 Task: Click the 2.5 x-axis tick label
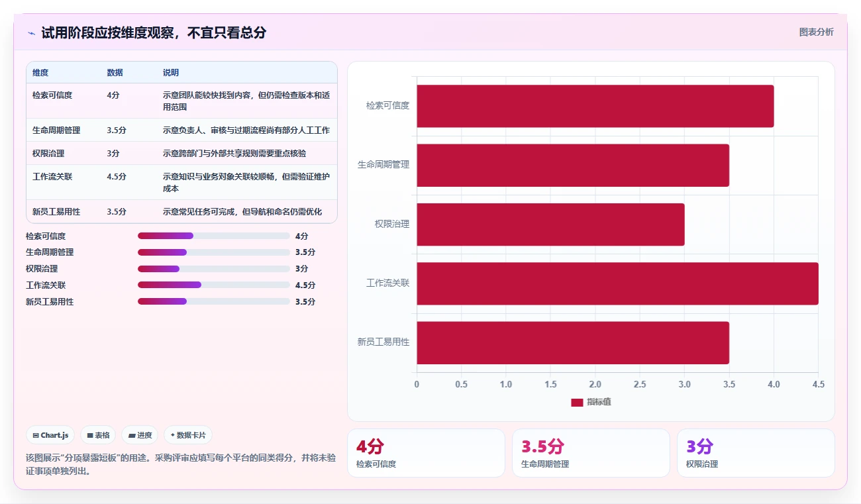pos(640,384)
